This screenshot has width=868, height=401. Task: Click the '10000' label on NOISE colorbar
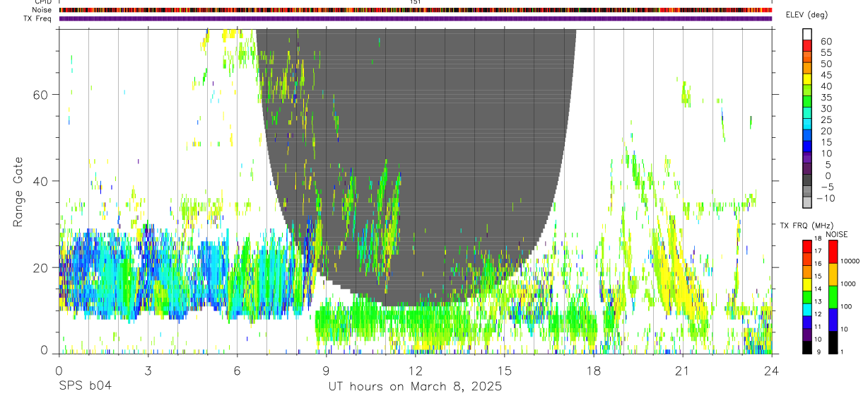pos(850,262)
